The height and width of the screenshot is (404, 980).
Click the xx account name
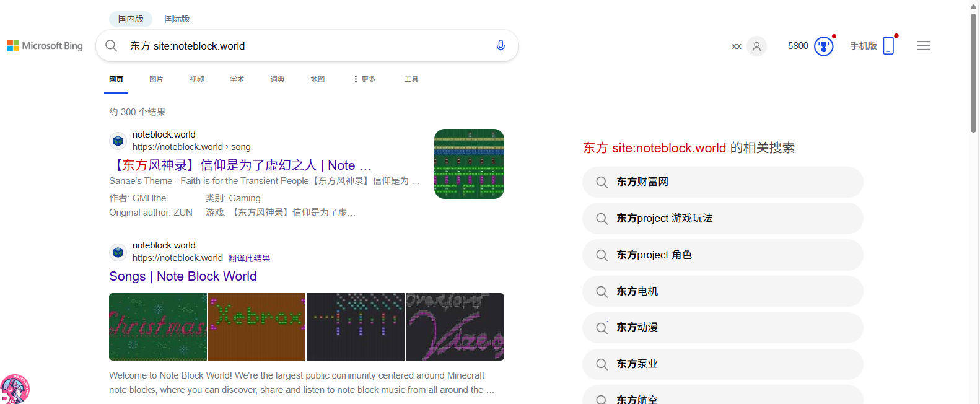737,46
